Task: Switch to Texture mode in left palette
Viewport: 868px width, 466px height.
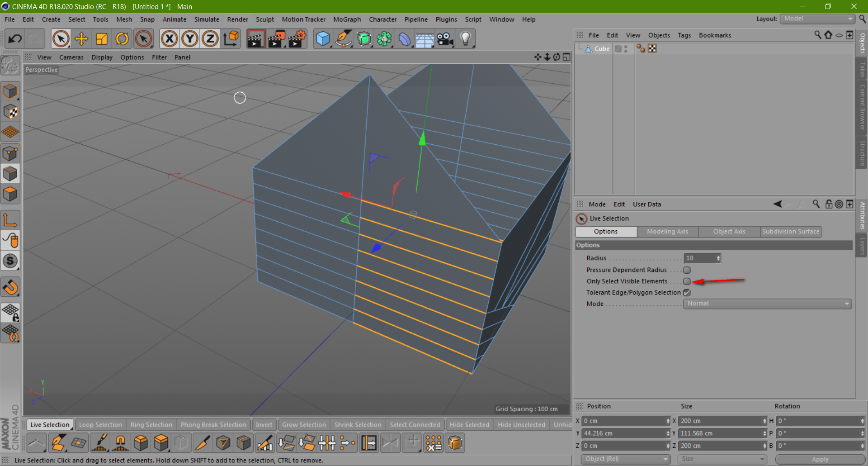Action: point(10,112)
